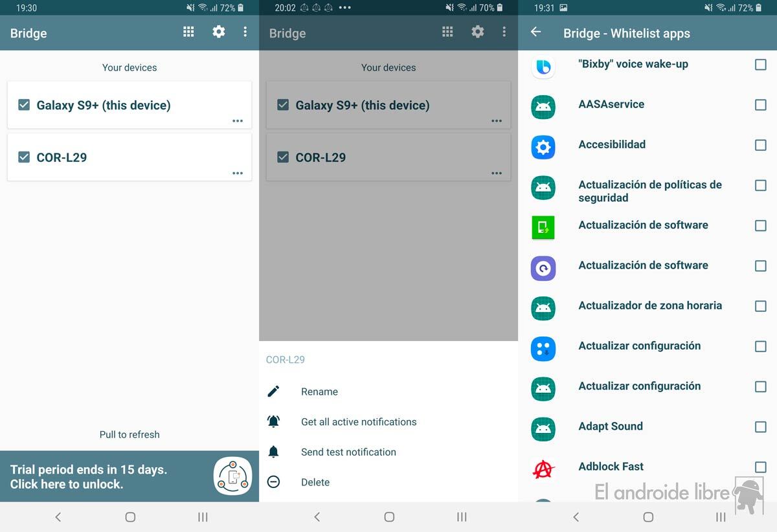
Task: Tap the bell icon beside Send test notification
Action: (273, 452)
